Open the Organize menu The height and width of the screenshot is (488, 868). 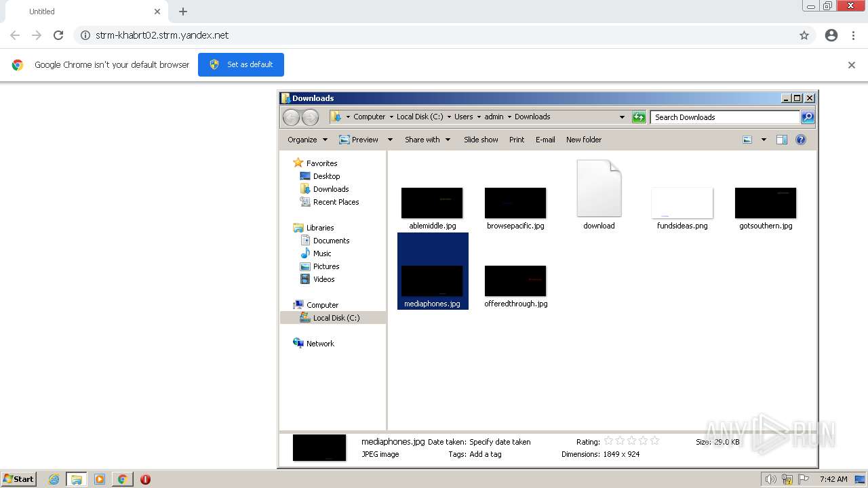(x=307, y=140)
